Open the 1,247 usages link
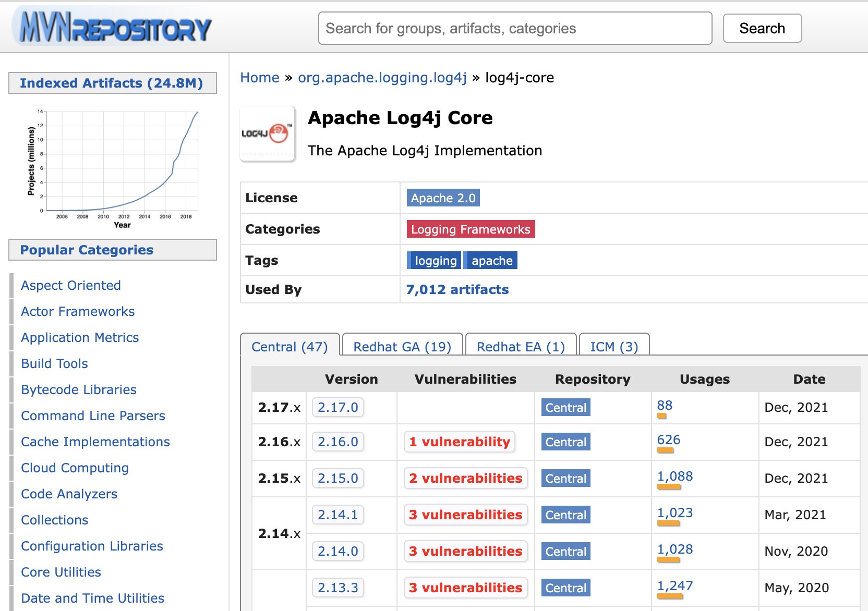The height and width of the screenshot is (611, 868). click(x=675, y=586)
